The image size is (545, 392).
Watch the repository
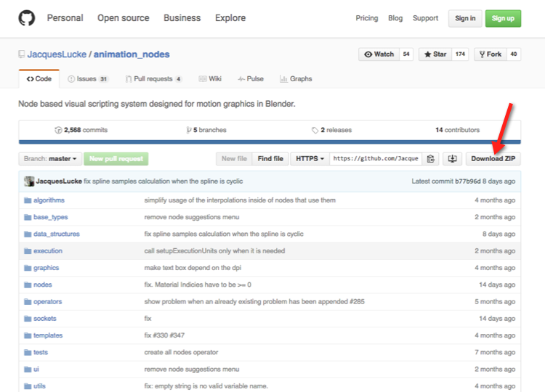coord(379,54)
